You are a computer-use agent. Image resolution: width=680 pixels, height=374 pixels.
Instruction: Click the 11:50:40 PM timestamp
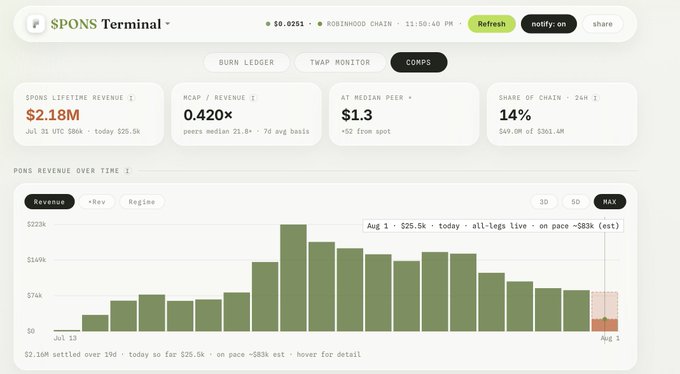(x=429, y=24)
